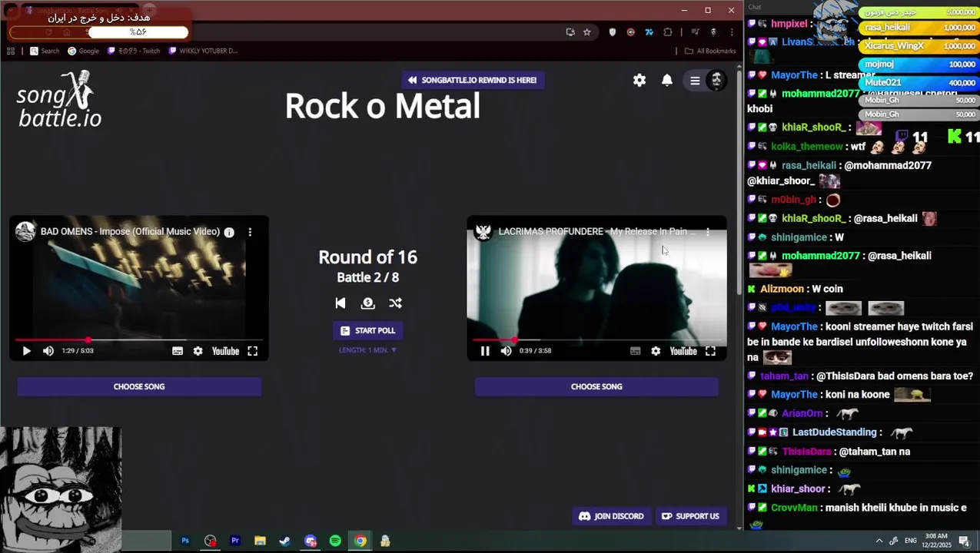Open the Twitch bookmark

tap(134, 51)
